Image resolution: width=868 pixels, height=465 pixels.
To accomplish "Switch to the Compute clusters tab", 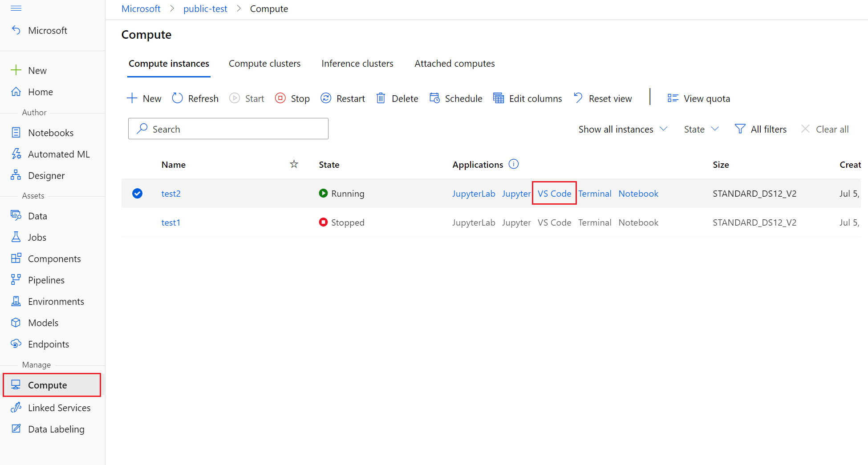I will (x=264, y=63).
